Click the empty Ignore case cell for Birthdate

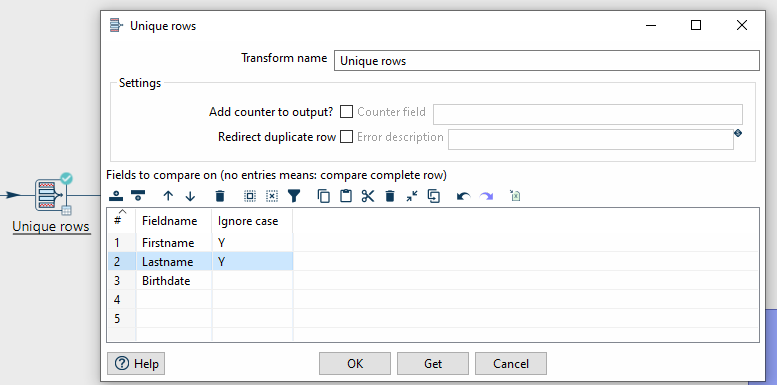[x=253, y=280]
